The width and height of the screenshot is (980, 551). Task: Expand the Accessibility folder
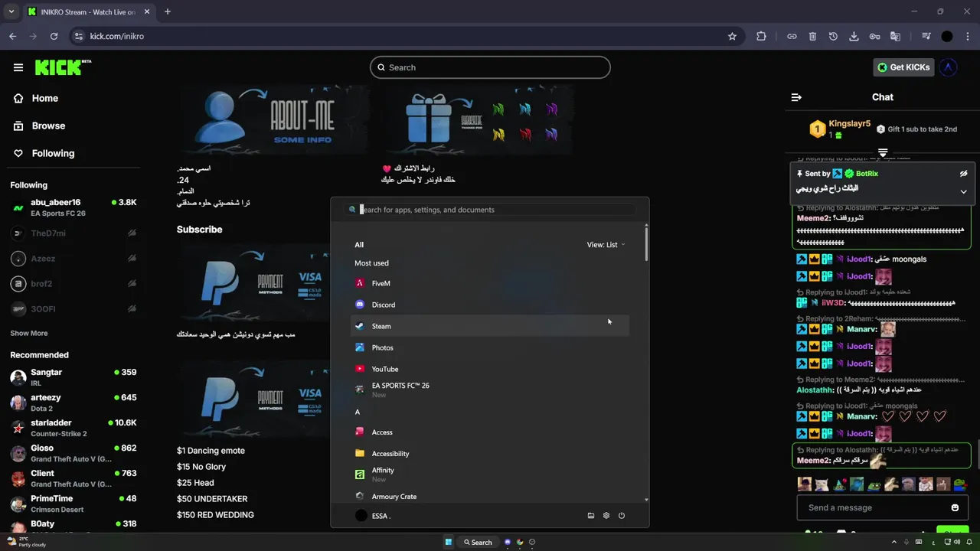490,454
